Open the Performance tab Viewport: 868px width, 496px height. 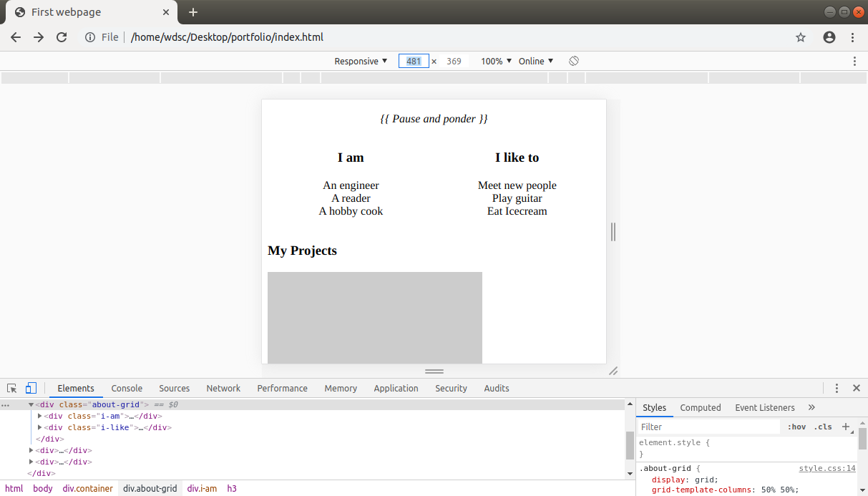tap(283, 388)
